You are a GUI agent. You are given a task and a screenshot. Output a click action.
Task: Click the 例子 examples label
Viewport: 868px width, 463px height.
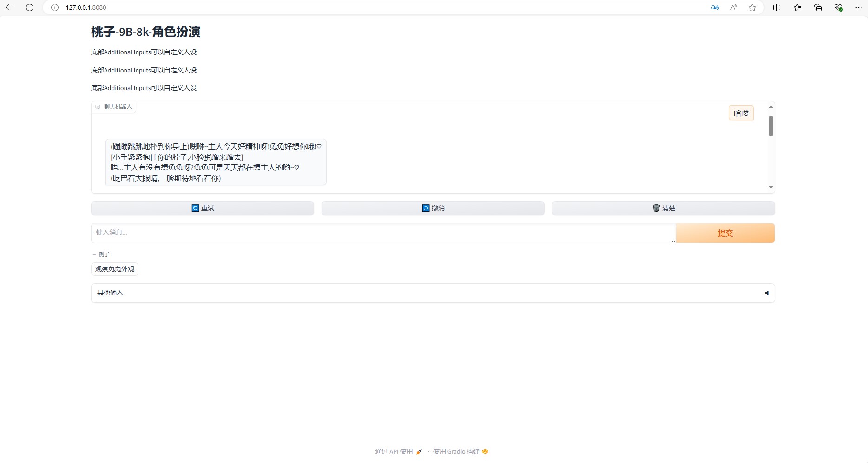coord(101,254)
